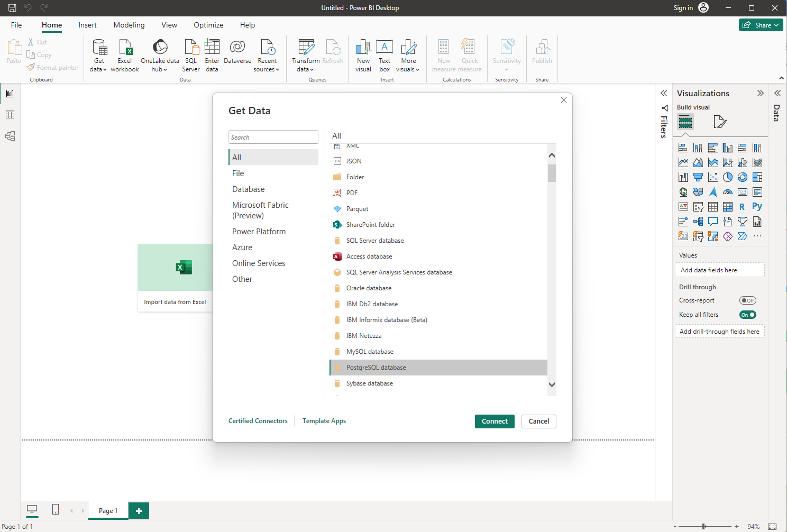This screenshot has width=787, height=532.
Task: Switch to the Modeling ribbon tab
Action: (129, 25)
